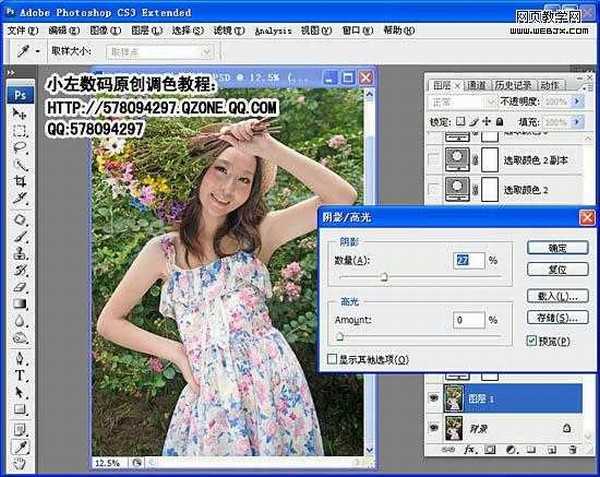
Task: Uncheck the 预览 preview checkbox
Action: (x=532, y=340)
